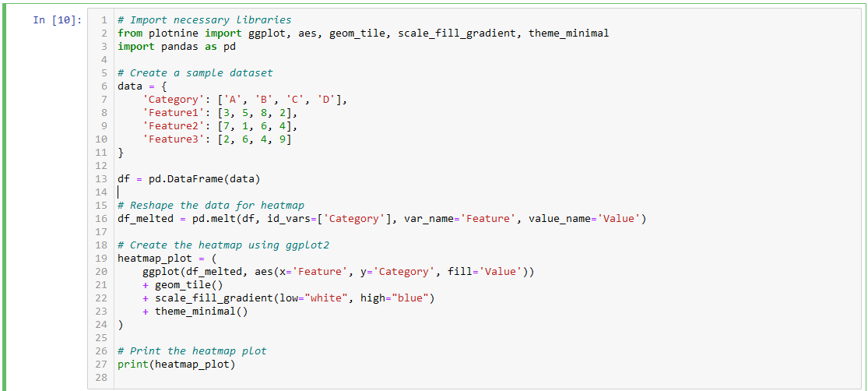Click the theme_minimal() call on line 23

coord(201,312)
